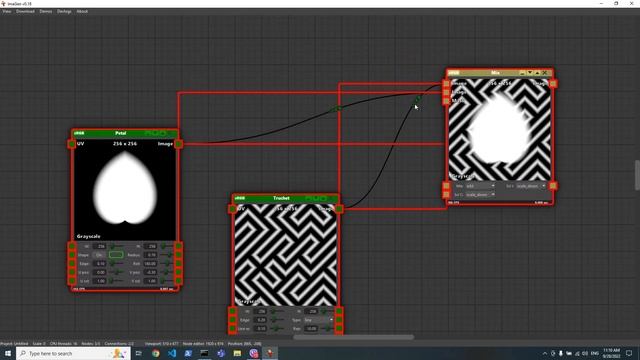The width and height of the screenshot is (640, 360).
Task: Click the Mix node first Image input port
Action: 446,83
